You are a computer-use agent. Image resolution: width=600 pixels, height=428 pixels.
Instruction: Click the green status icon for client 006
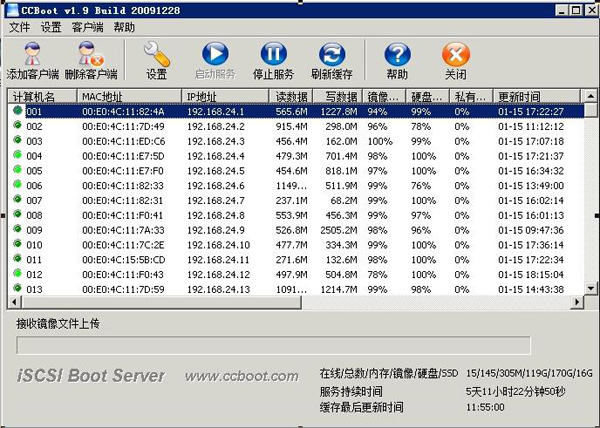pos(18,185)
